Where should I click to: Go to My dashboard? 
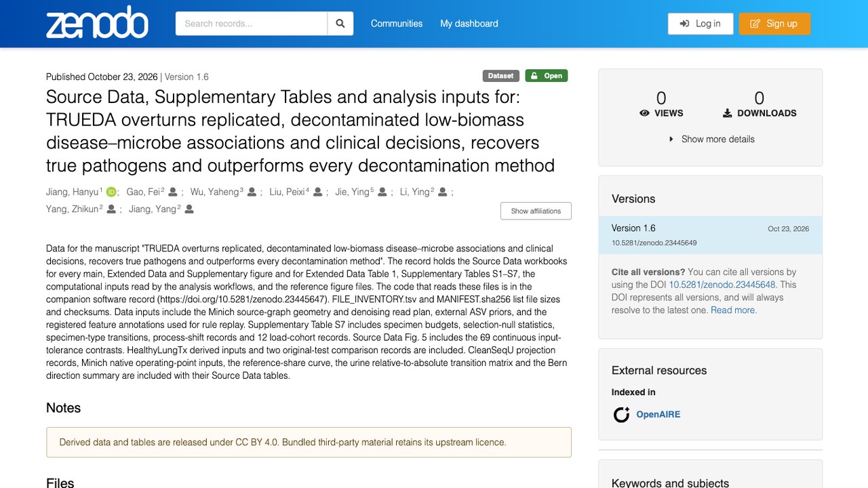[x=469, y=24]
